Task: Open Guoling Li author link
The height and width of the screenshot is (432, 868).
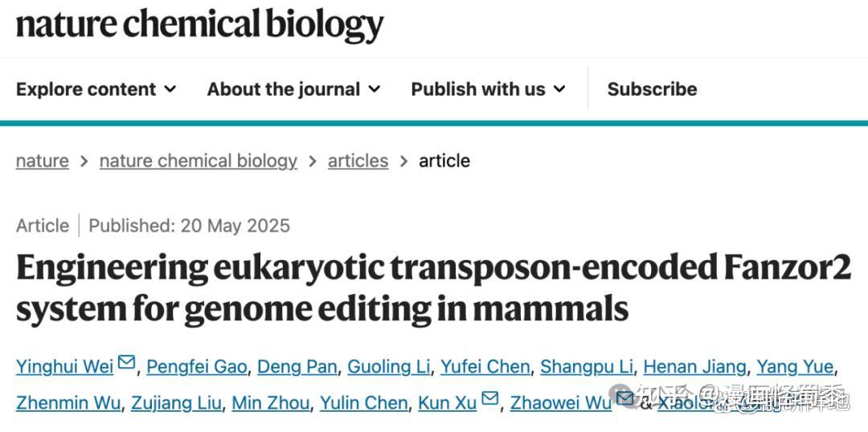Action: point(389,367)
